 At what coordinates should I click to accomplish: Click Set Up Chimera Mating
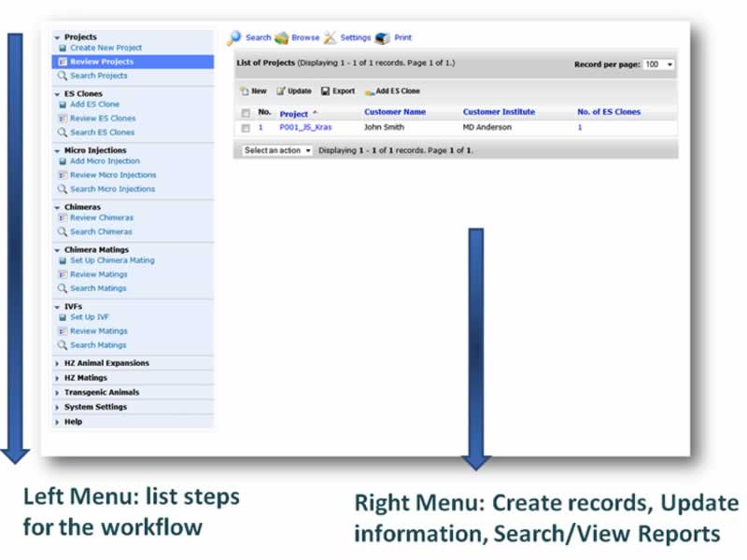(112, 260)
